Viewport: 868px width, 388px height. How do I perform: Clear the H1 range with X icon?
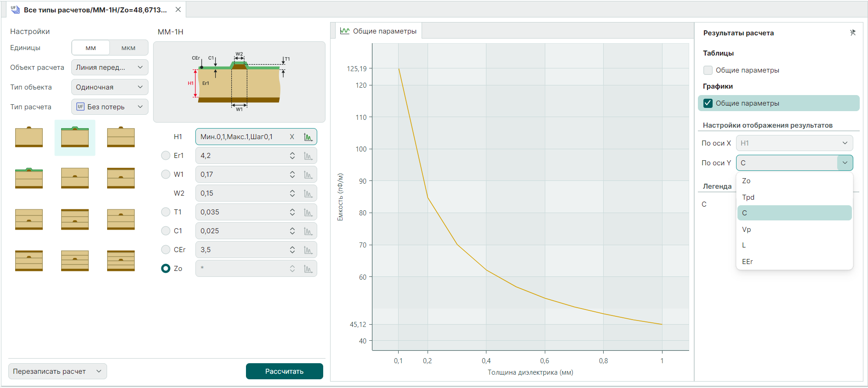coord(292,137)
